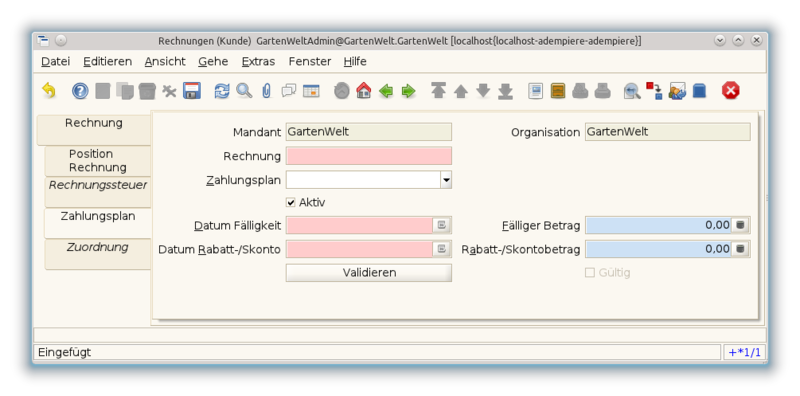The height and width of the screenshot is (396, 800).
Task: Click the Copy record toolbar icon
Action: click(x=125, y=91)
